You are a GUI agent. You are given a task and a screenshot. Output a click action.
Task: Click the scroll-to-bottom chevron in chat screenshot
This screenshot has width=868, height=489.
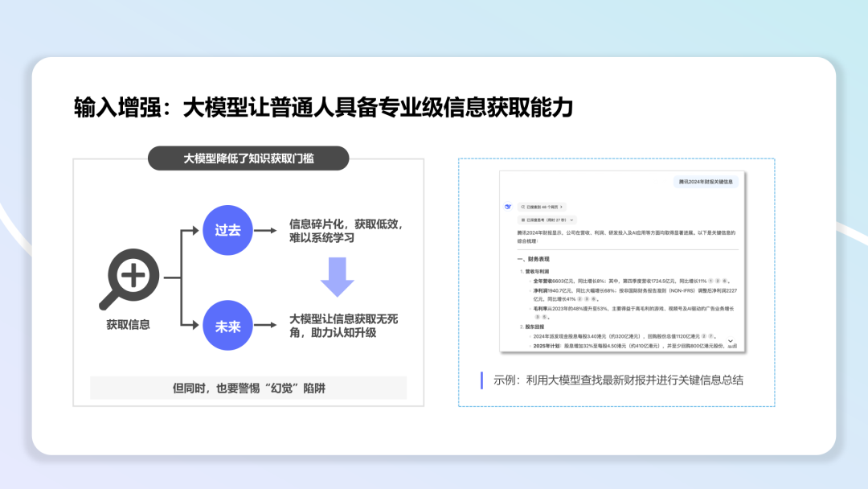(x=730, y=340)
